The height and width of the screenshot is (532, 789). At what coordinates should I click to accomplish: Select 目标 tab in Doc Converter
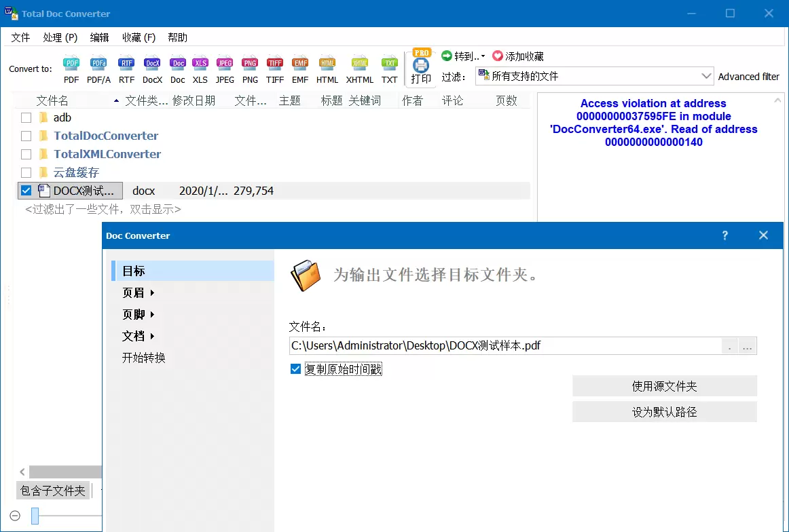[193, 271]
